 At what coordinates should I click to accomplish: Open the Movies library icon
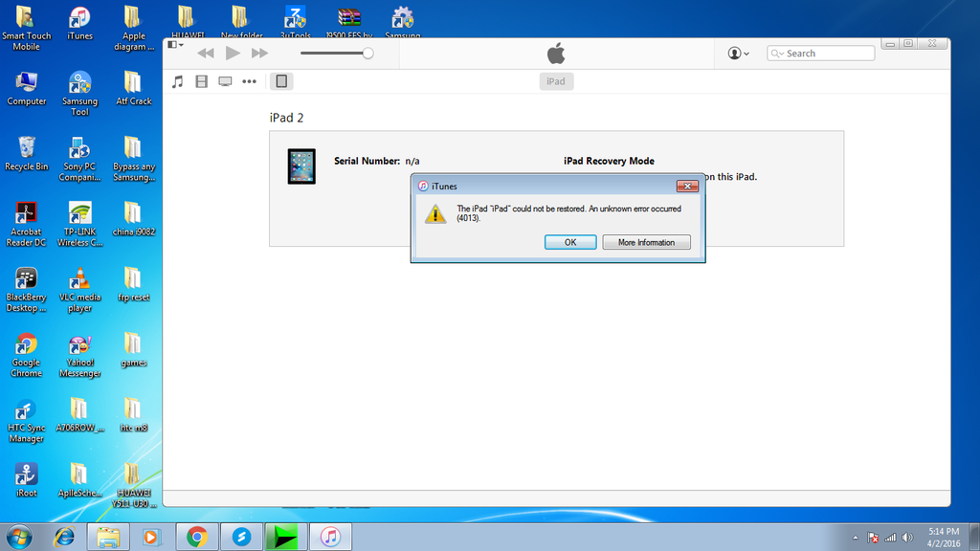[201, 81]
